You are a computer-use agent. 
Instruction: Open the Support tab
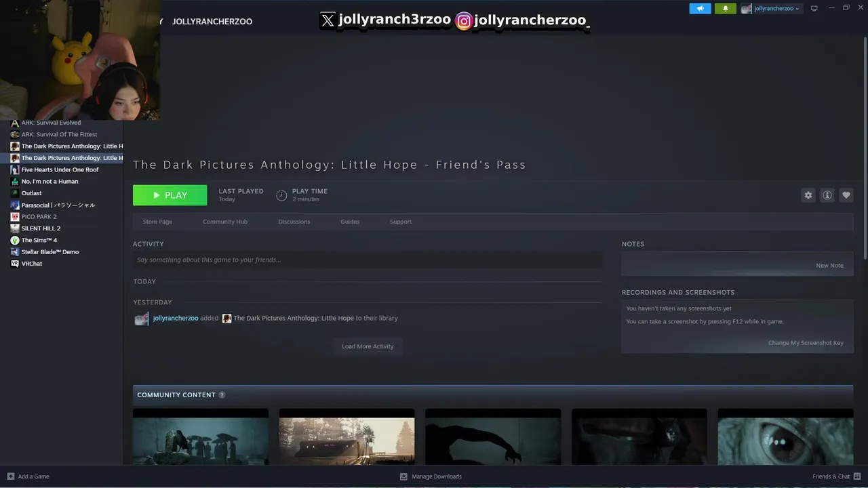[401, 222]
